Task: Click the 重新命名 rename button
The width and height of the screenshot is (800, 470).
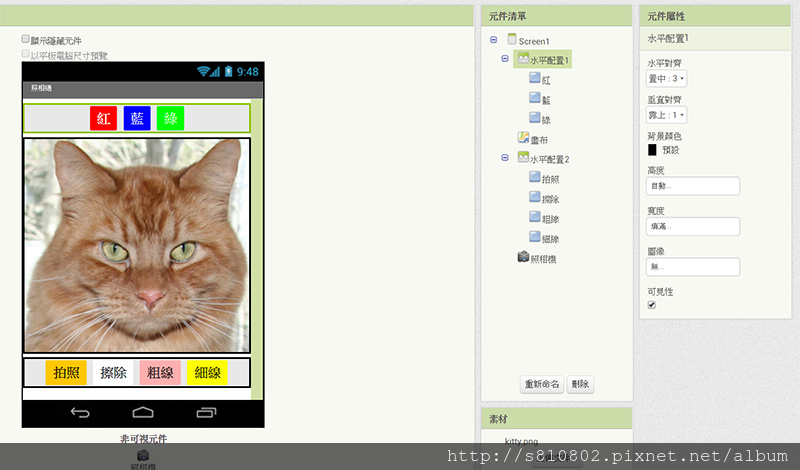Action: [542, 384]
